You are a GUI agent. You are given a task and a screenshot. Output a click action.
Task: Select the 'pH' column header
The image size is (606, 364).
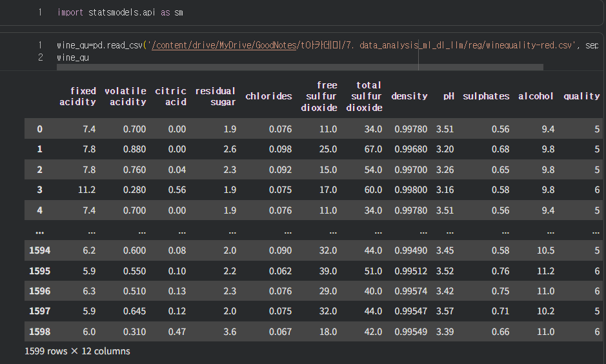449,96
